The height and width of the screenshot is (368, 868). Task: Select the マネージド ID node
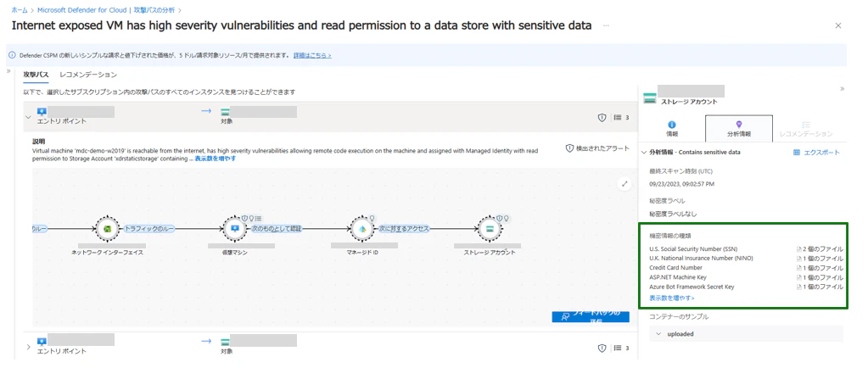pos(362,229)
